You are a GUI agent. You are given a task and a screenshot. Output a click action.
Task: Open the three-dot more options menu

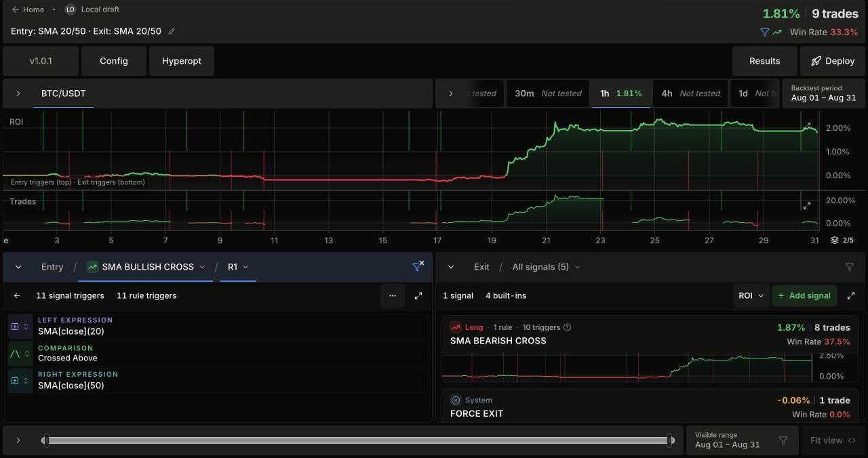point(393,295)
